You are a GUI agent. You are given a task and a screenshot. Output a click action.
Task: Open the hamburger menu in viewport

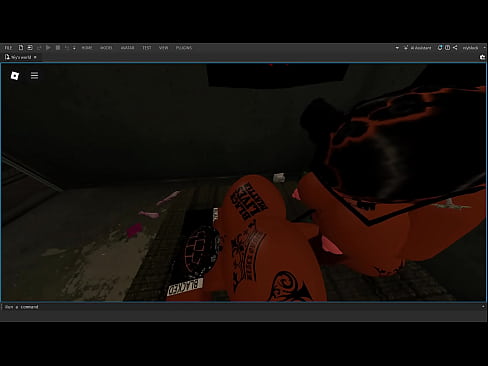click(x=34, y=76)
